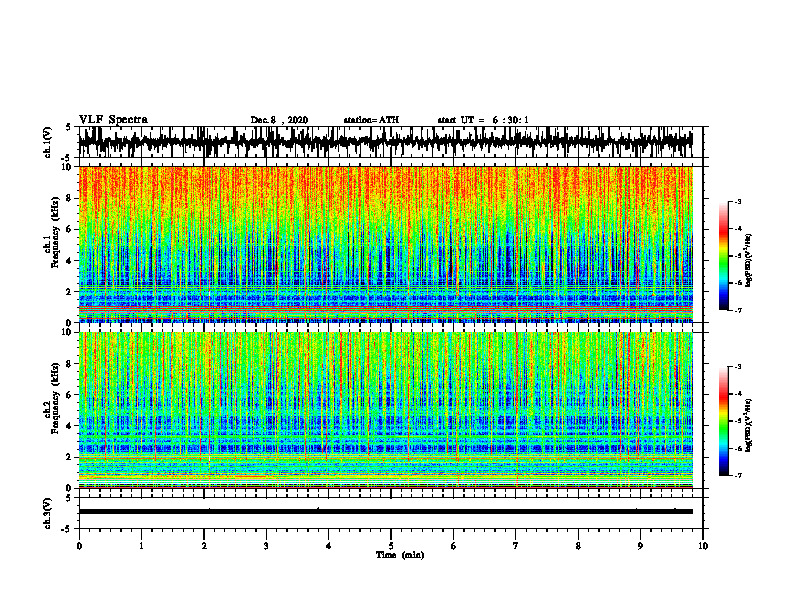Click the ch.1 "Frequency (kHz)" axis label

tap(55, 232)
